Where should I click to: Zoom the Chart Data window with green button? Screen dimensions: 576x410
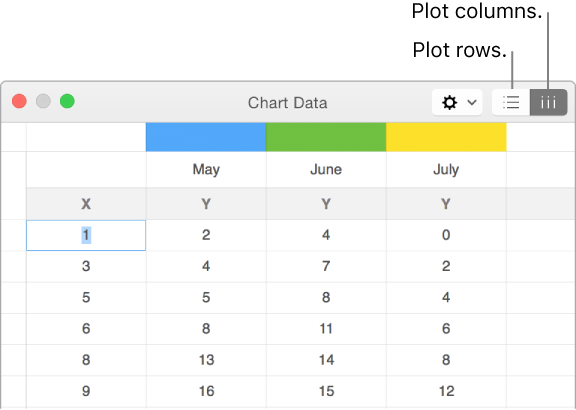(67, 101)
